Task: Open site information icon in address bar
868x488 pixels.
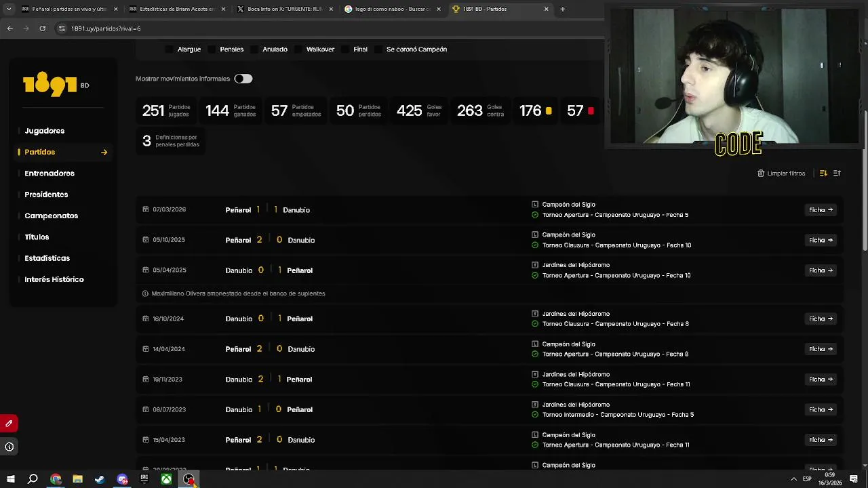Action: click(x=62, y=28)
